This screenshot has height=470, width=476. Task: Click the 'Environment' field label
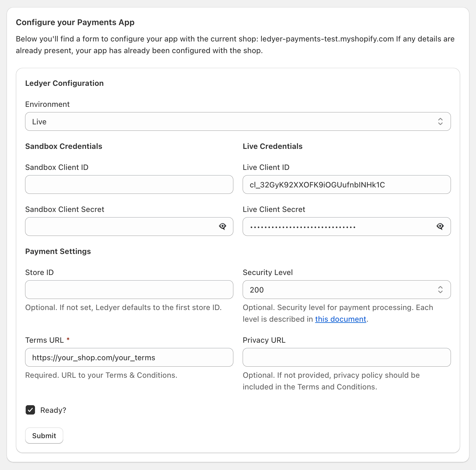(48, 104)
